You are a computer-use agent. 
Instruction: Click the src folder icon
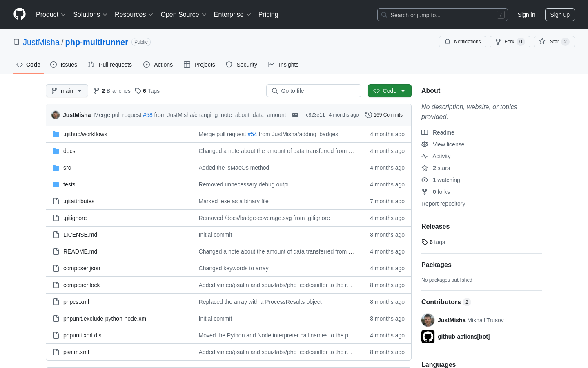[x=56, y=168]
